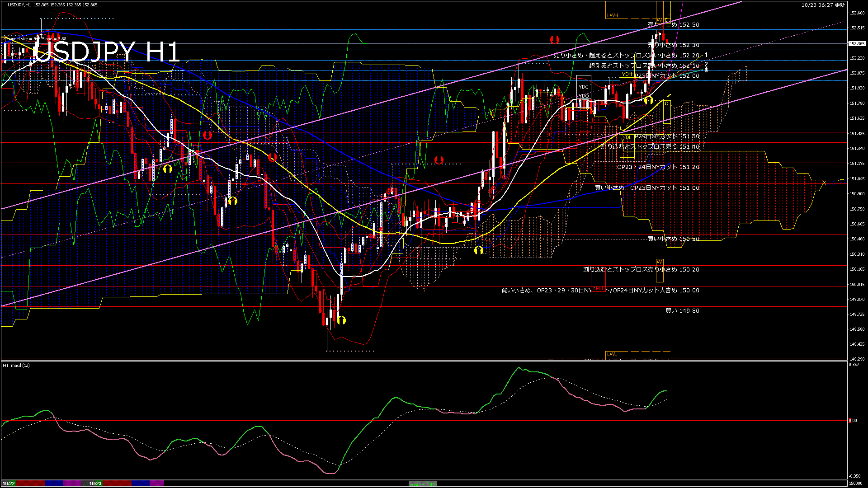Click the 10/22 date marker

(9, 483)
